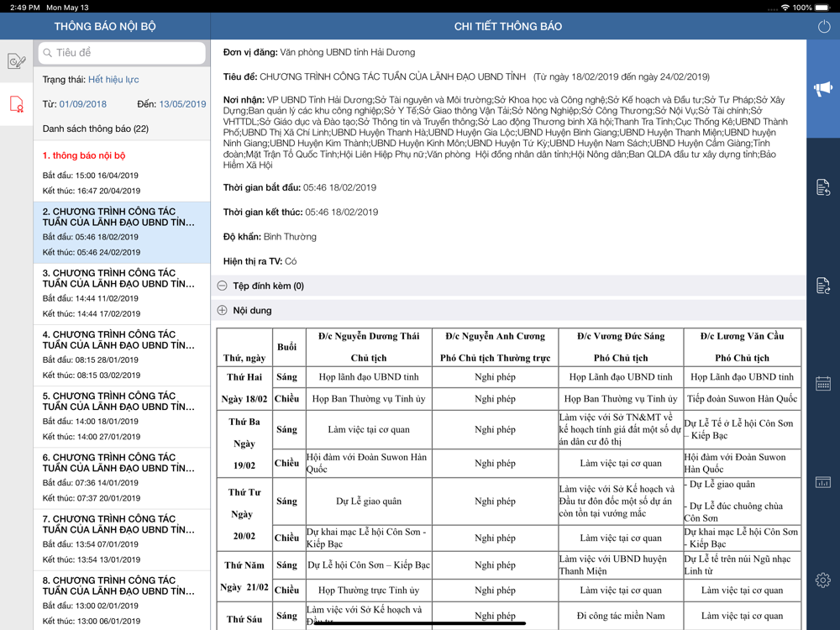Check the battery status icon

[x=822, y=8]
